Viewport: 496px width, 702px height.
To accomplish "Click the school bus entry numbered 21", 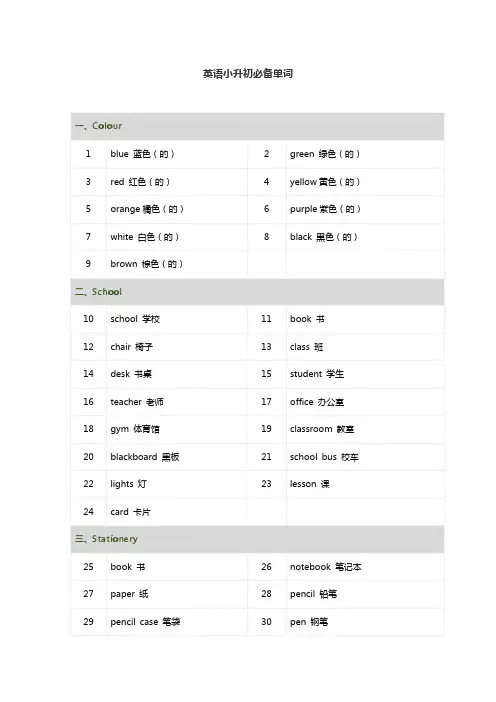I will pos(325,457).
